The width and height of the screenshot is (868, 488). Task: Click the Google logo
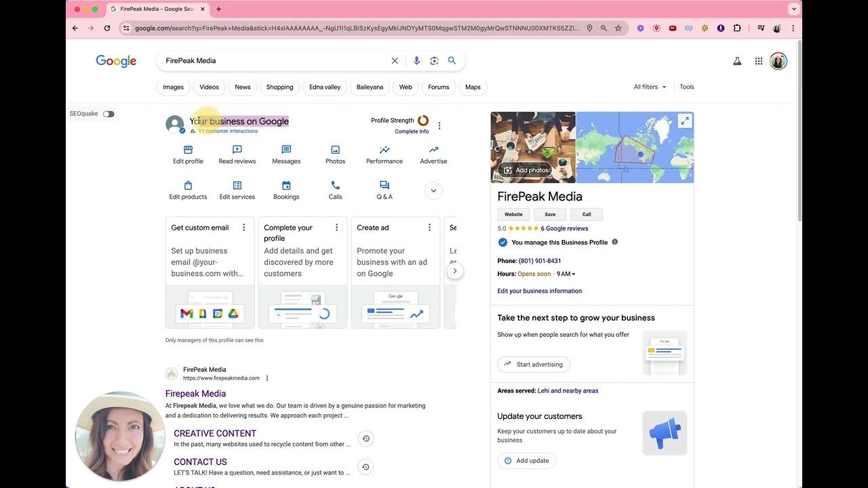116,61
